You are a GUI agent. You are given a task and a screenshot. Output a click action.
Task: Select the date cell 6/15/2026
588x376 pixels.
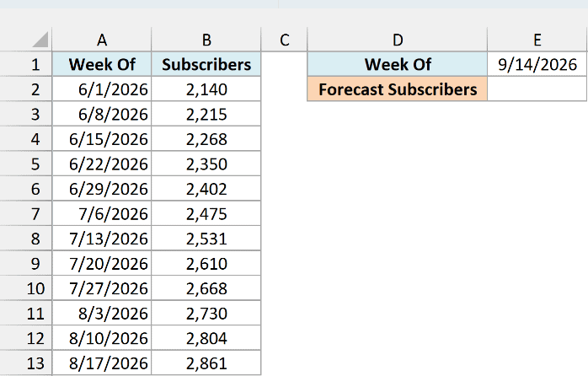point(102,139)
